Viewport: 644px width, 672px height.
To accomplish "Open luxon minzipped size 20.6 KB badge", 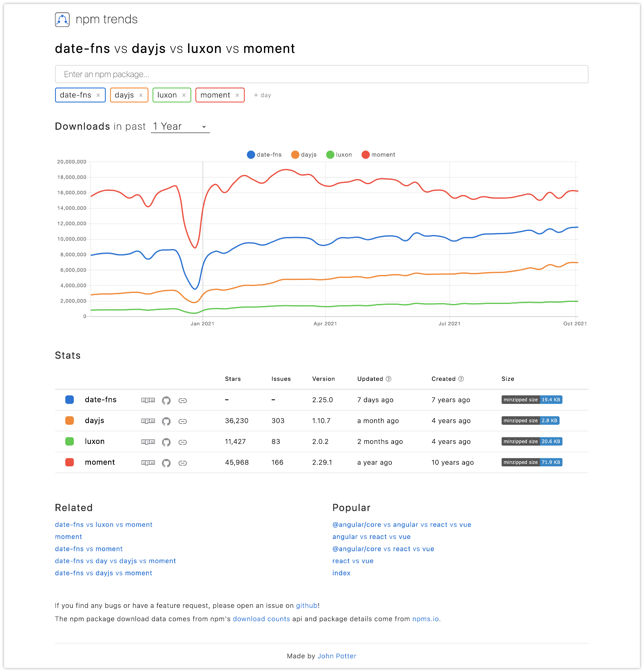I will click(532, 441).
